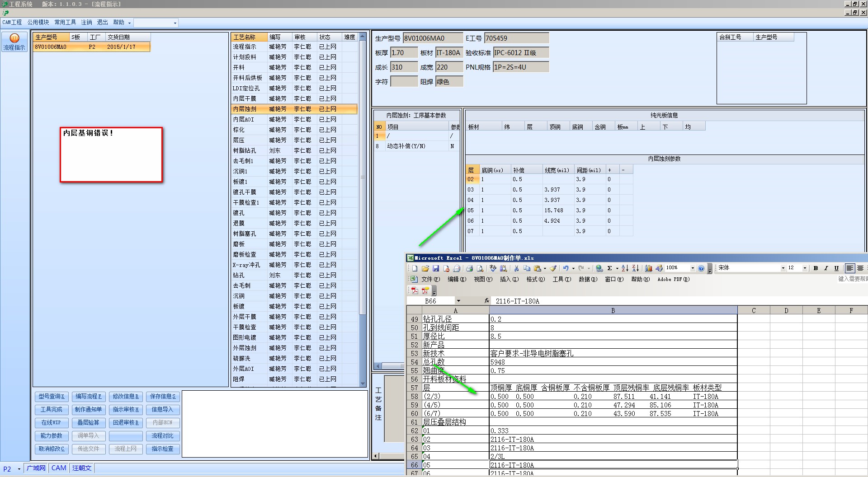The image size is (868, 477).
Task: Open the Excel zoom percentage dropdown
Action: pos(692,268)
